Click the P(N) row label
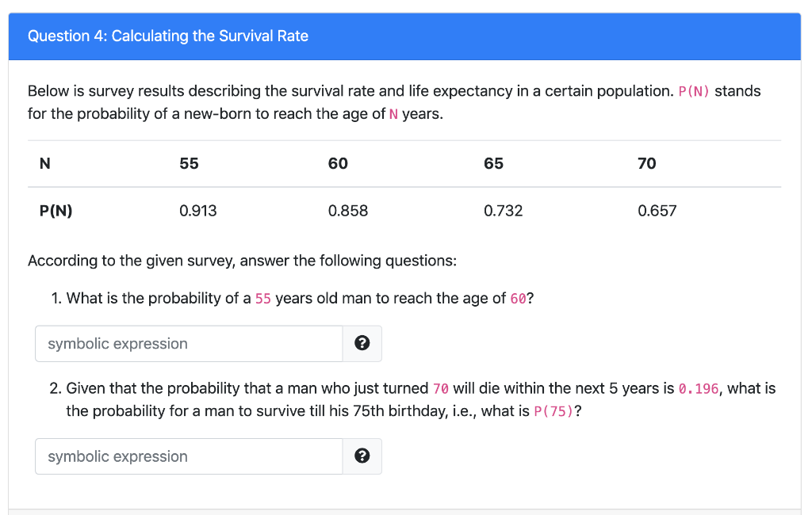 tap(56, 211)
